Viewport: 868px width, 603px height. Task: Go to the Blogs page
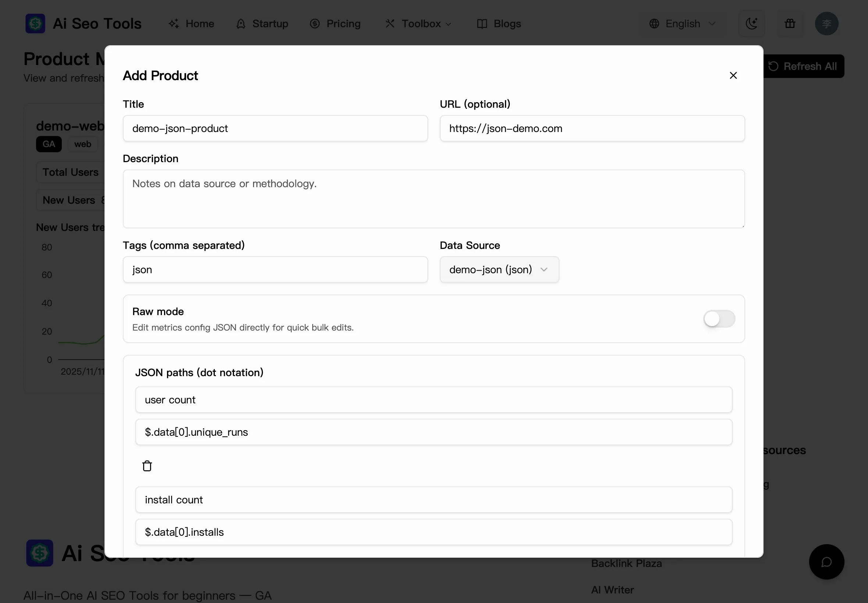(507, 24)
